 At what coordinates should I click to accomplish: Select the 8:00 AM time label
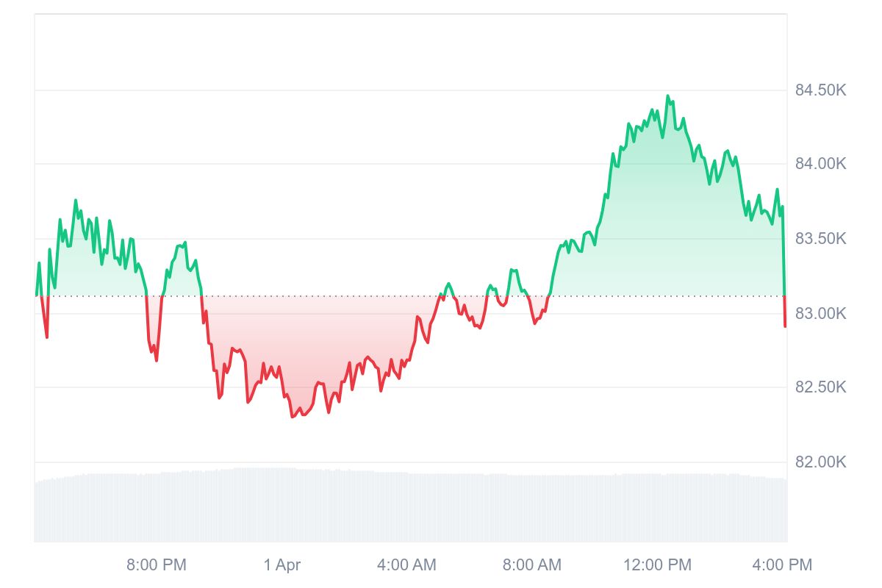point(531,565)
